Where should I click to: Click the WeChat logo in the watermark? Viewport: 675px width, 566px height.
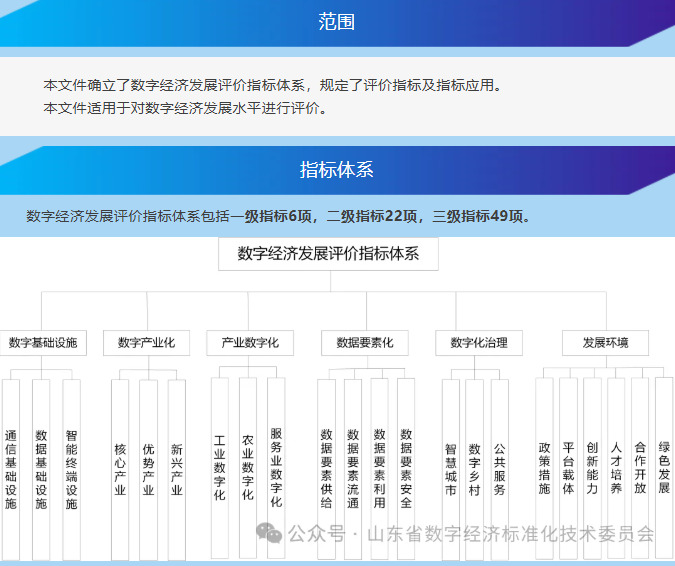(x=268, y=534)
